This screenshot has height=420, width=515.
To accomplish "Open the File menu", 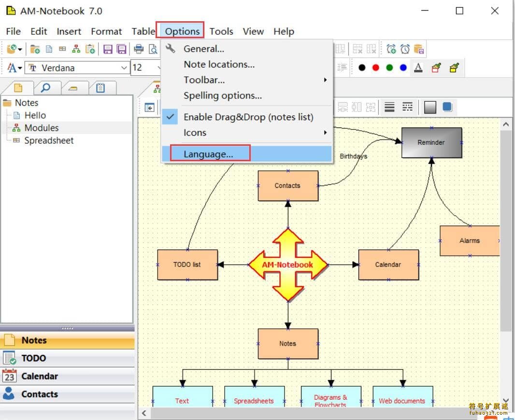I will 14,31.
